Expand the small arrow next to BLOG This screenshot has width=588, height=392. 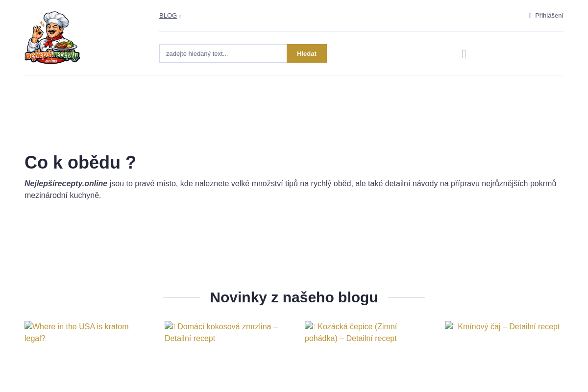[x=180, y=16]
